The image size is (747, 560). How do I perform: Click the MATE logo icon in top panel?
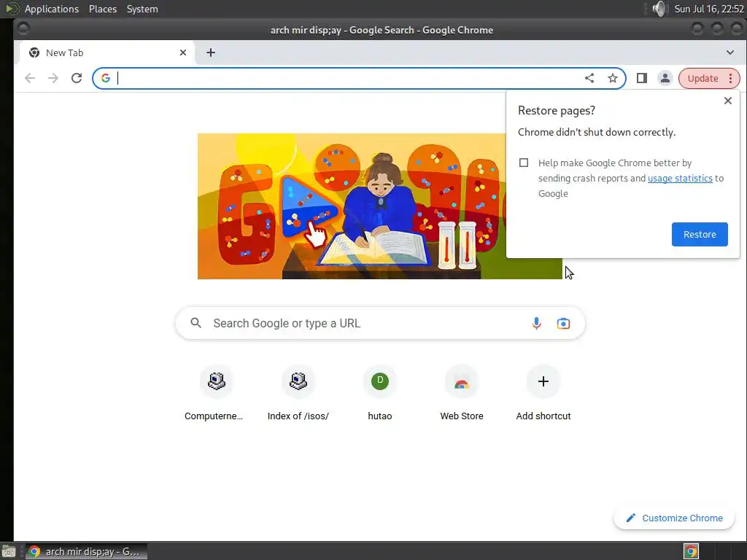pos(12,9)
